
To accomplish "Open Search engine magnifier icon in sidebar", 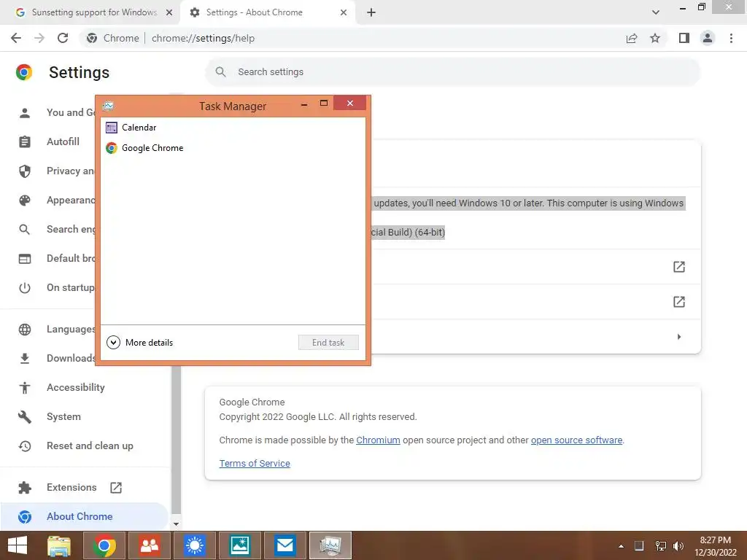I will point(24,229).
